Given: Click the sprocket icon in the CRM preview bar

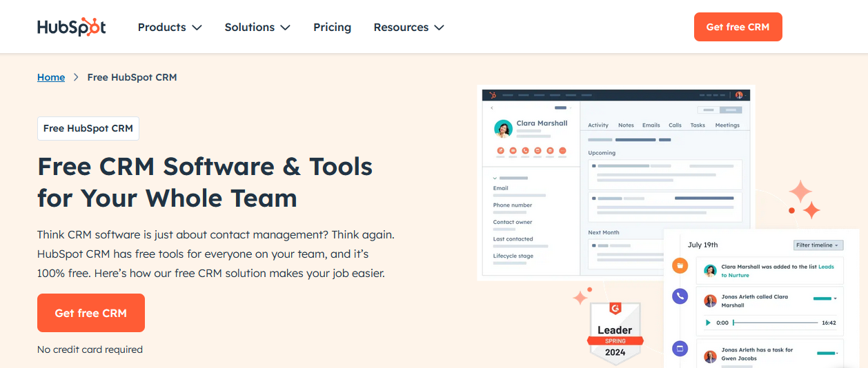Looking at the screenshot, I should pyautogui.click(x=493, y=95).
